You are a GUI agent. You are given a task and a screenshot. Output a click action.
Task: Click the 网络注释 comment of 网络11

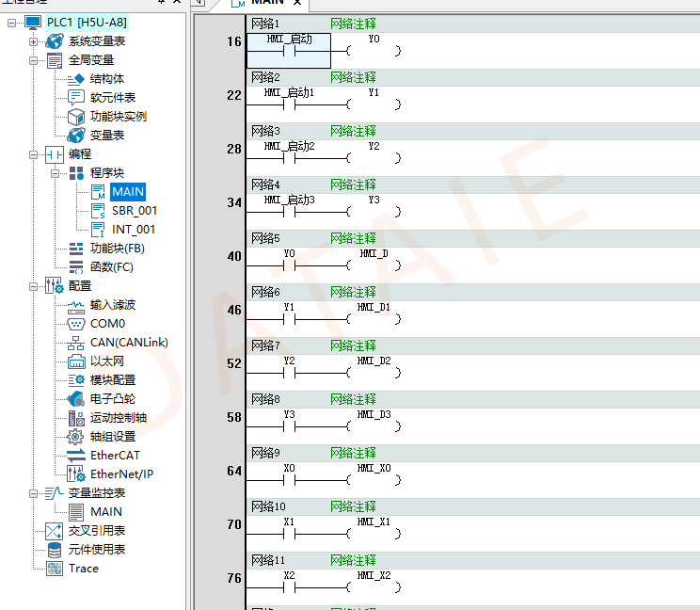(x=353, y=560)
